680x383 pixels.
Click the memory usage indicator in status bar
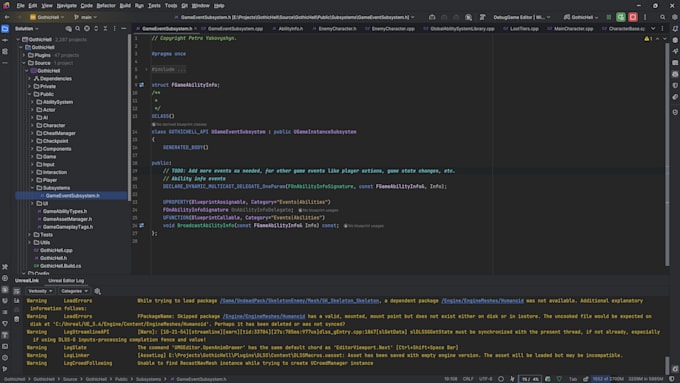pyautogui.click(x=608, y=379)
